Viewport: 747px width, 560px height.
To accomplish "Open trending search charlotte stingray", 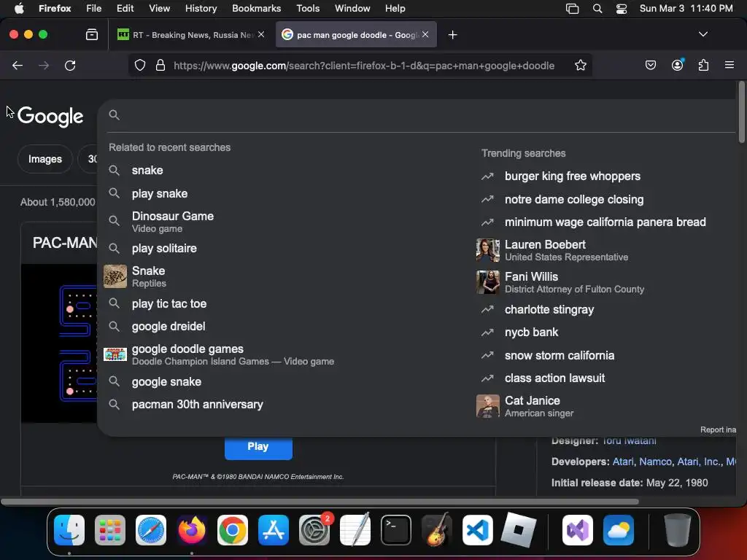I will (x=549, y=309).
